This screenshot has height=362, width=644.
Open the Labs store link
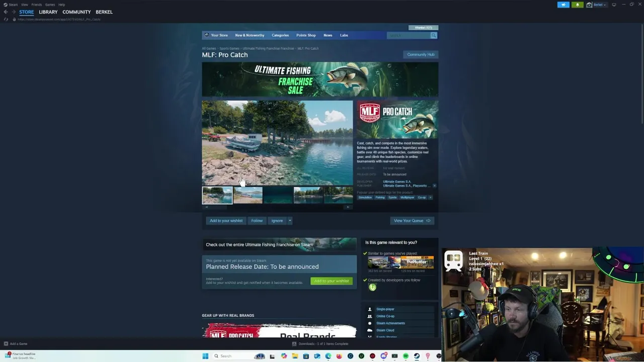point(344,35)
